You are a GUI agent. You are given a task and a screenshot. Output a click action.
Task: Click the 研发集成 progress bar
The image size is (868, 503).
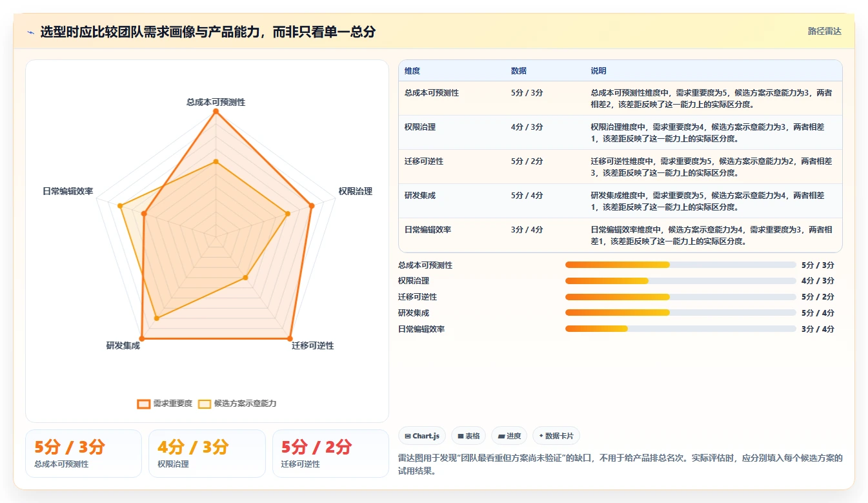point(680,313)
